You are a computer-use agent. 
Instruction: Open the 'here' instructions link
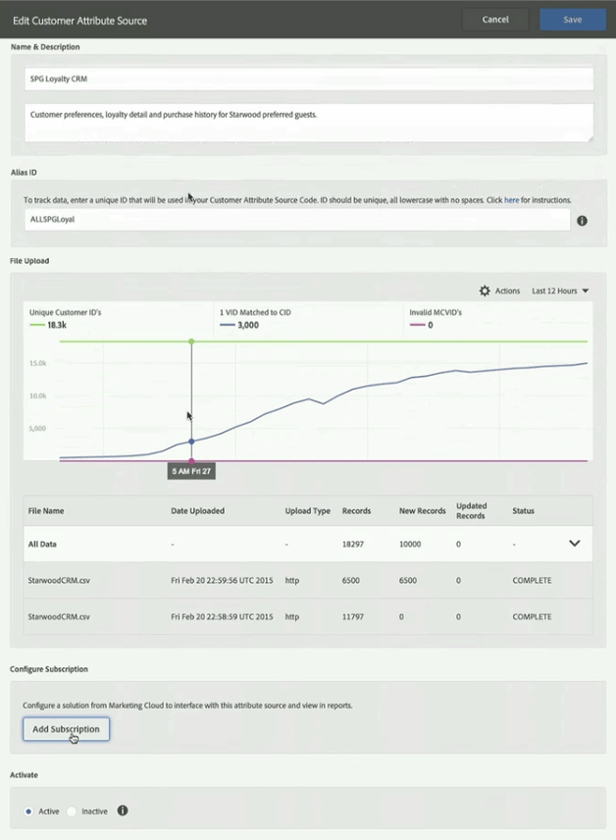pyautogui.click(x=511, y=200)
